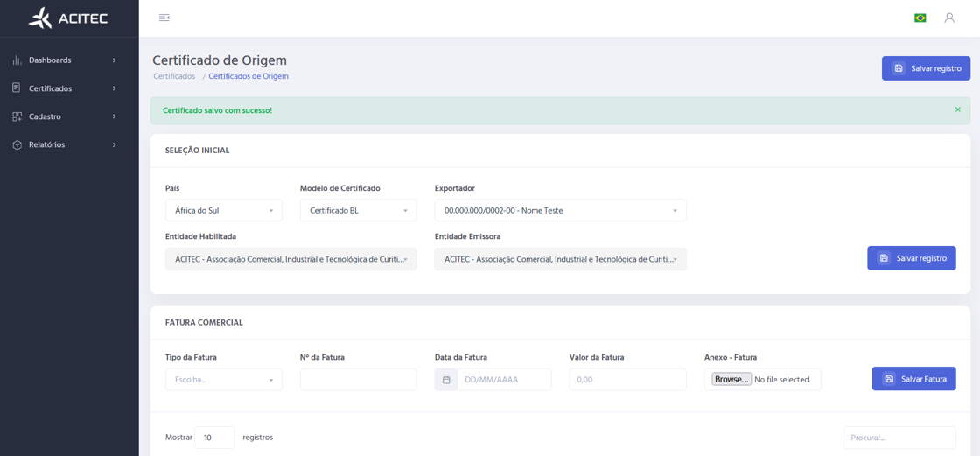Viewport: 980px width, 456px height.
Task: Click Certificados de Origem breadcrumb link
Action: [248, 76]
